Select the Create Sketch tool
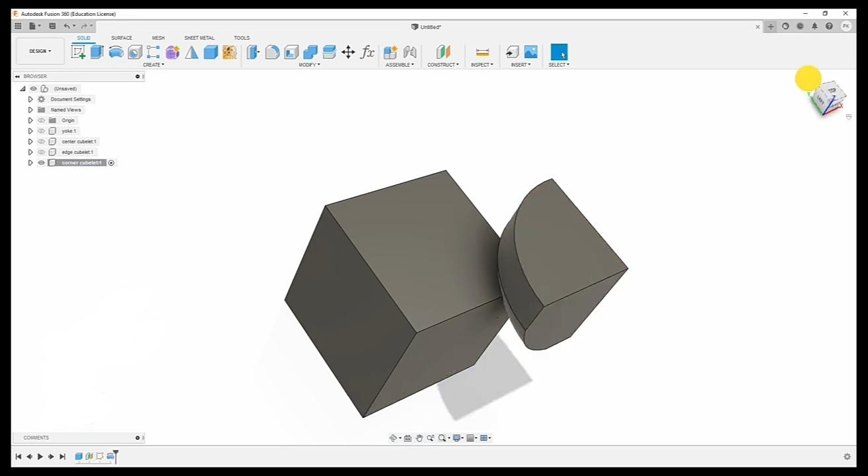Viewport: 868px width, 476px height. tap(78, 52)
